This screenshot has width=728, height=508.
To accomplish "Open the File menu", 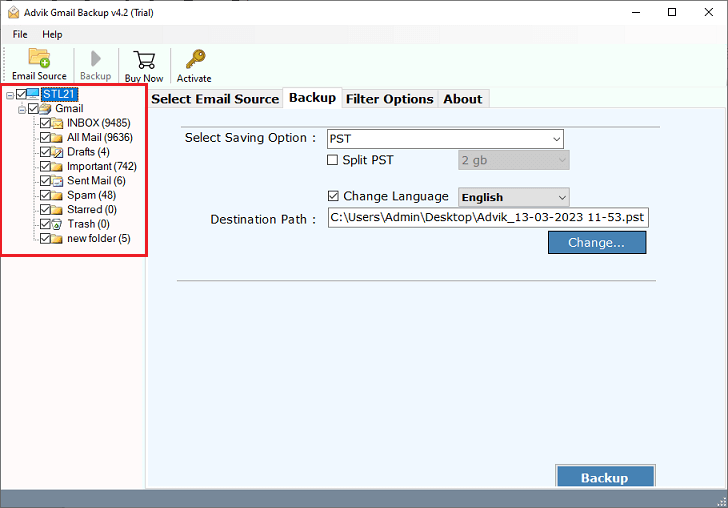I will pyautogui.click(x=20, y=34).
